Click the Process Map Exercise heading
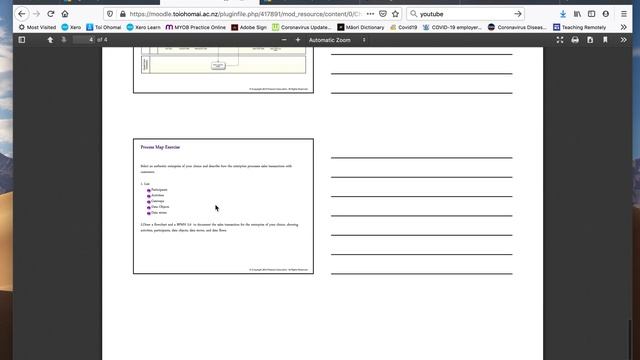Screen dimensions: 640x360 (x=160, y=147)
